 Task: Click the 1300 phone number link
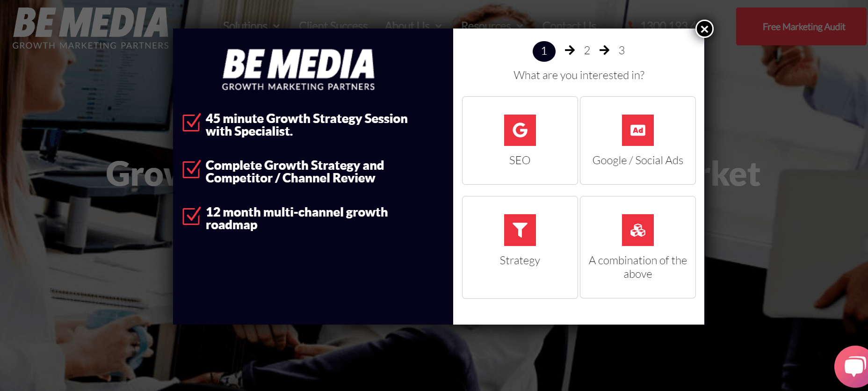tap(661, 25)
